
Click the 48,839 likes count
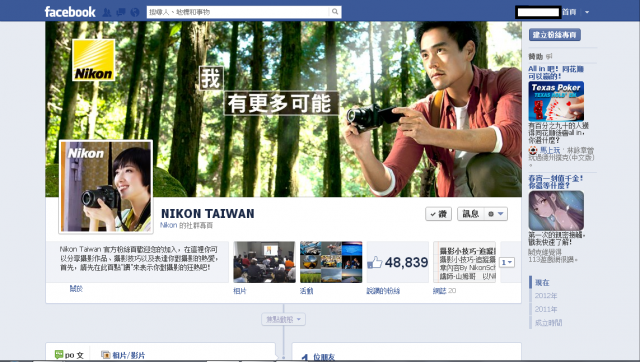pyautogui.click(x=406, y=262)
